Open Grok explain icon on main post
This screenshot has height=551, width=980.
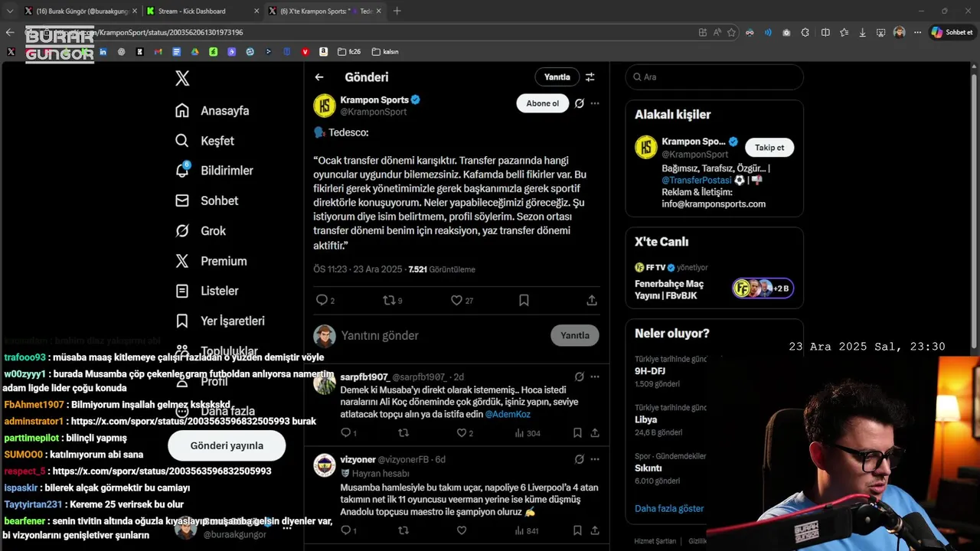tap(580, 103)
